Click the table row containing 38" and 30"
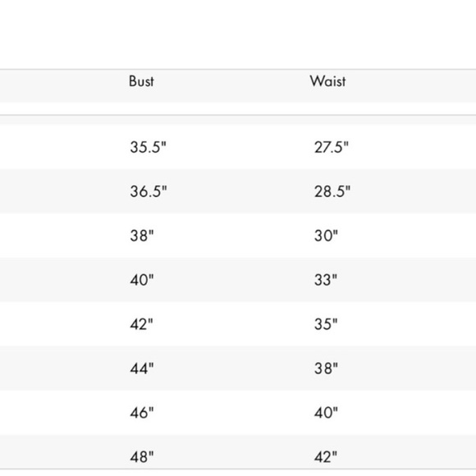476x476 pixels. point(238,236)
